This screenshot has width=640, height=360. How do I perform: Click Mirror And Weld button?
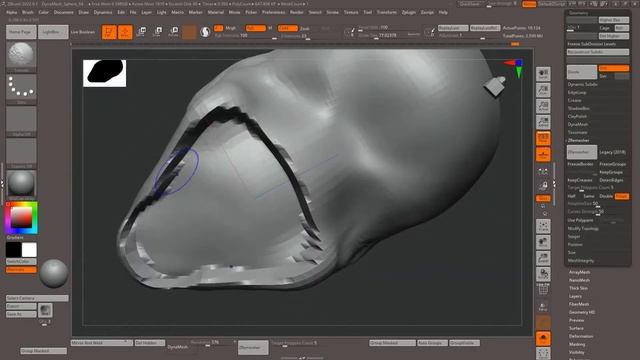102,343
